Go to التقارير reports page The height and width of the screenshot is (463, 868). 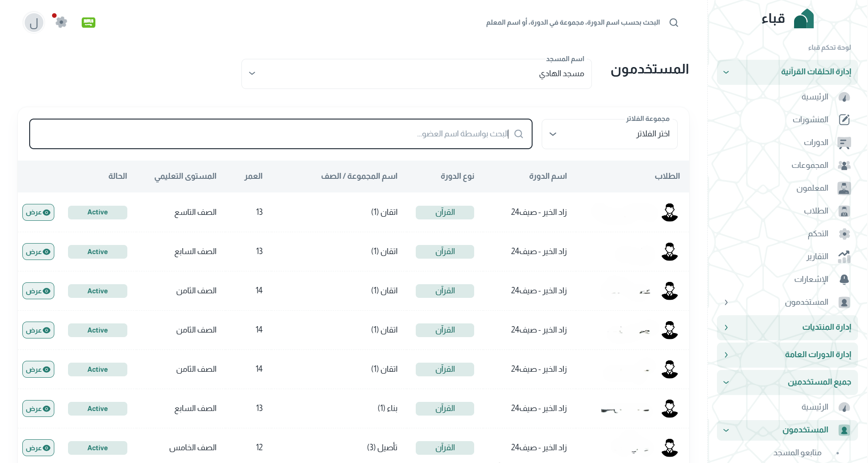pyautogui.click(x=817, y=256)
